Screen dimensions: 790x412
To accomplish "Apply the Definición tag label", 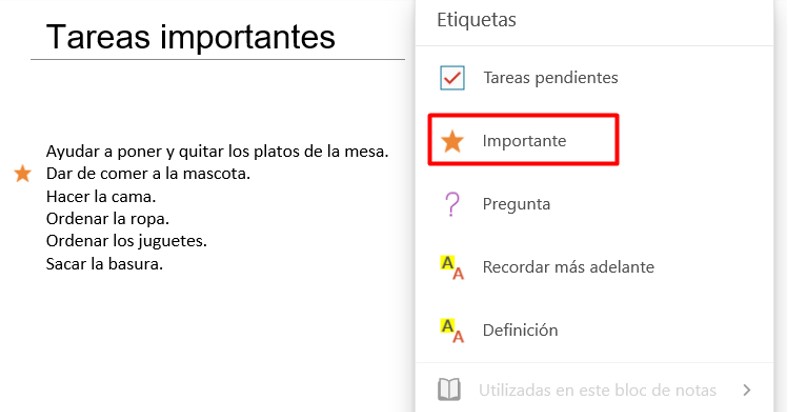I will 520,330.
